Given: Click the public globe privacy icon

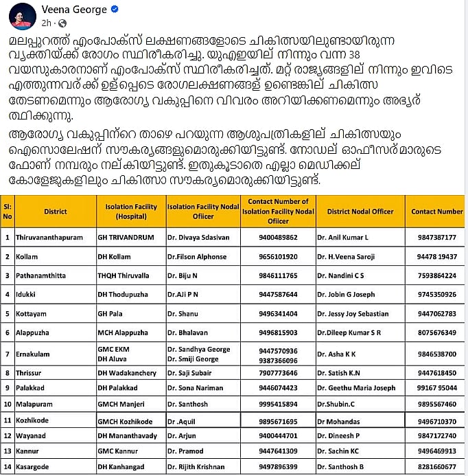Looking at the screenshot, I should (x=62, y=23).
